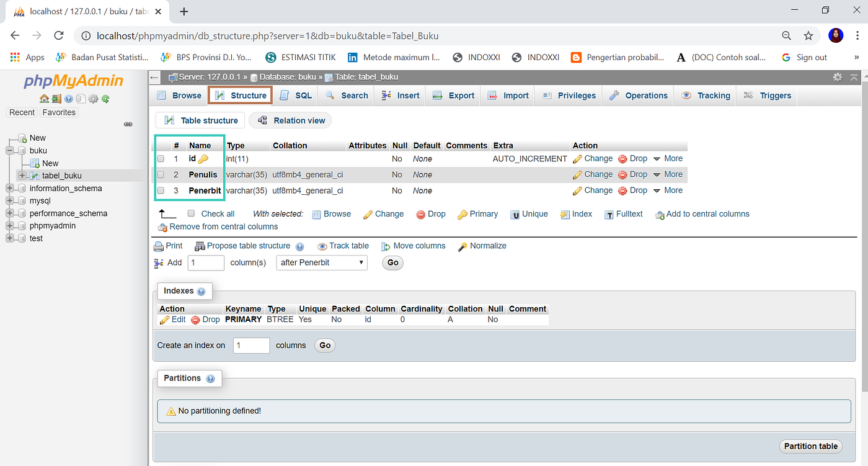868x466 pixels.
Task: Click the index columns count input field
Action: [x=250, y=345]
